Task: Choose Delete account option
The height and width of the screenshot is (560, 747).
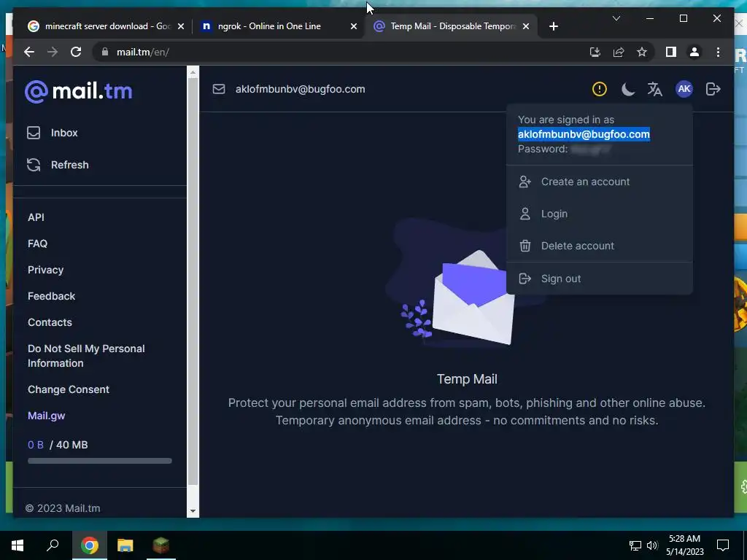Action: point(600,246)
